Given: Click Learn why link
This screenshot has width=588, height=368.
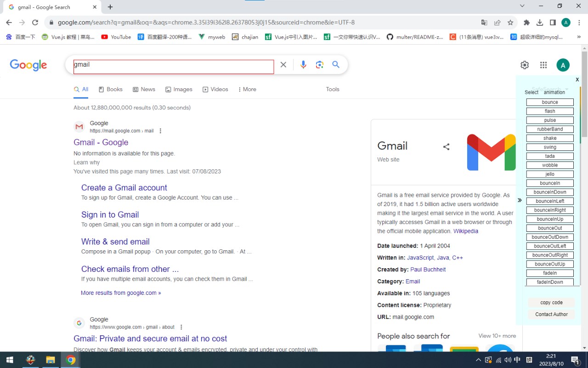Looking at the screenshot, I should [x=86, y=162].
